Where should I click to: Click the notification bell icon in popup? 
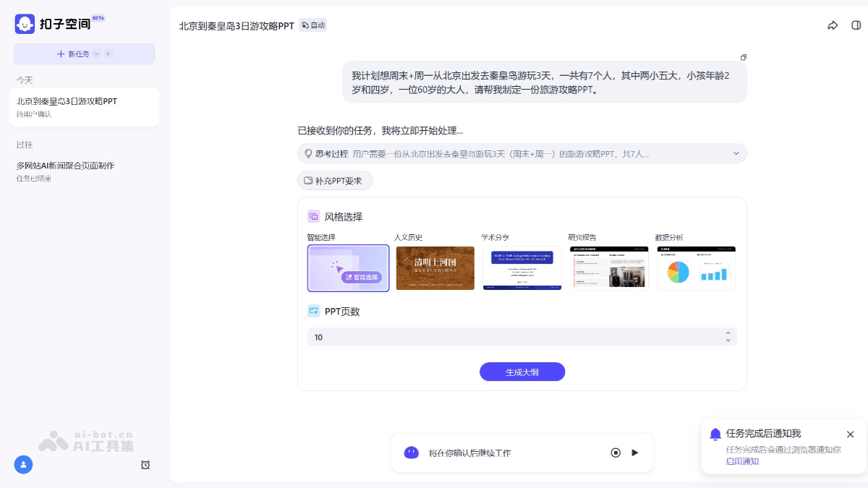coord(715,434)
